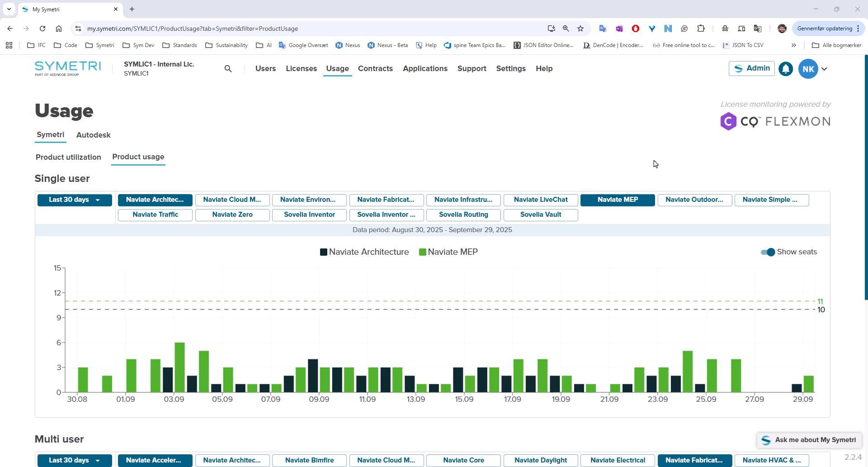Show more bookmarks chevron
The image size is (868, 467).
coord(793,45)
